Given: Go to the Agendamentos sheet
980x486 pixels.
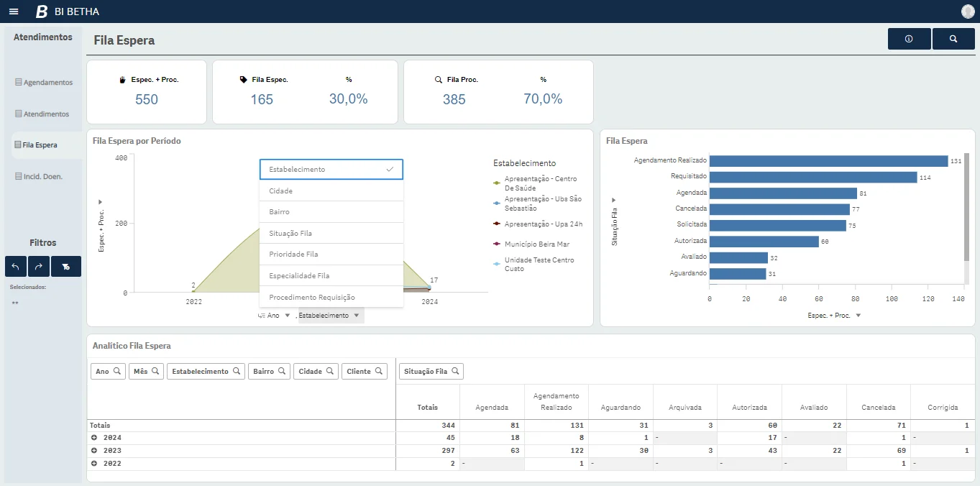Looking at the screenshot, I should point(44,83).
